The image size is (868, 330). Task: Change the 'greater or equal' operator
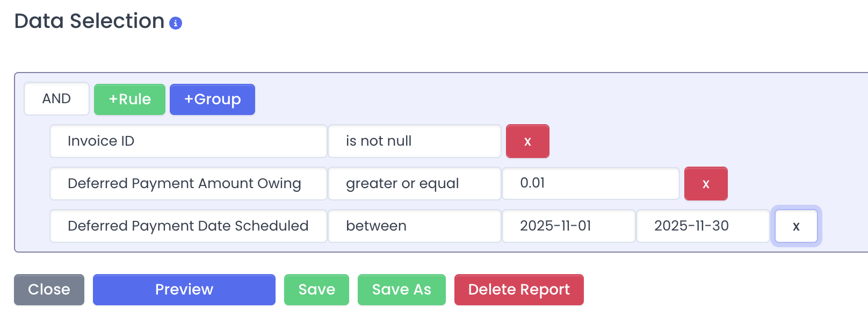(x=414, y=184)
